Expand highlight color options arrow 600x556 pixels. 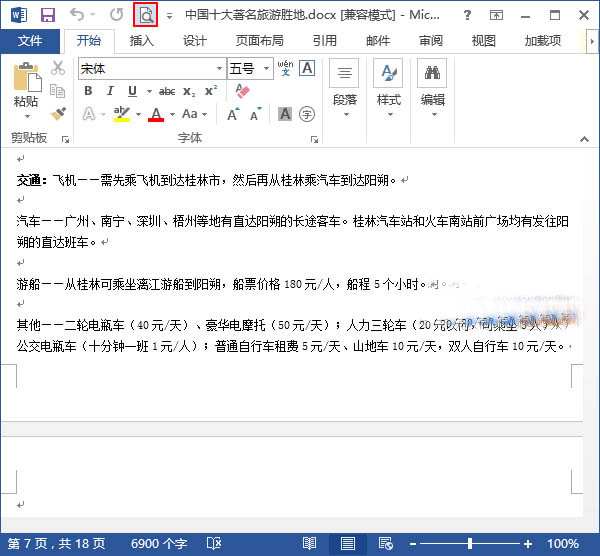click(x=139, y=114)
